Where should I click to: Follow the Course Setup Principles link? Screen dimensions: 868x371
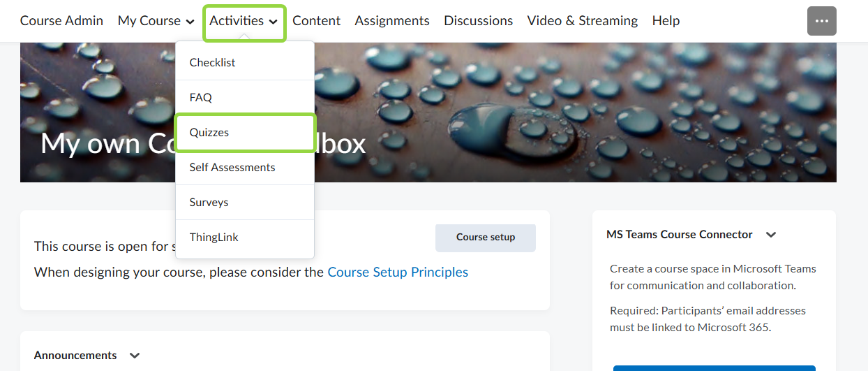click(x=398, y=272)
